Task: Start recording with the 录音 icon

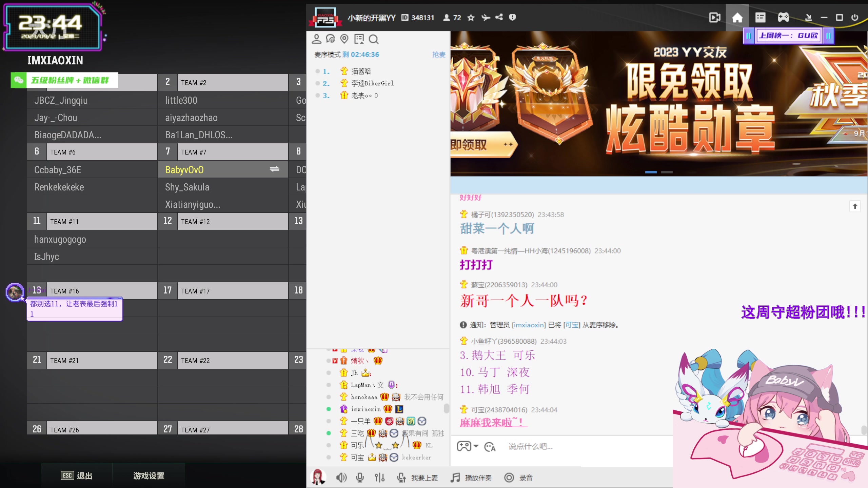Action: (509, 477)
